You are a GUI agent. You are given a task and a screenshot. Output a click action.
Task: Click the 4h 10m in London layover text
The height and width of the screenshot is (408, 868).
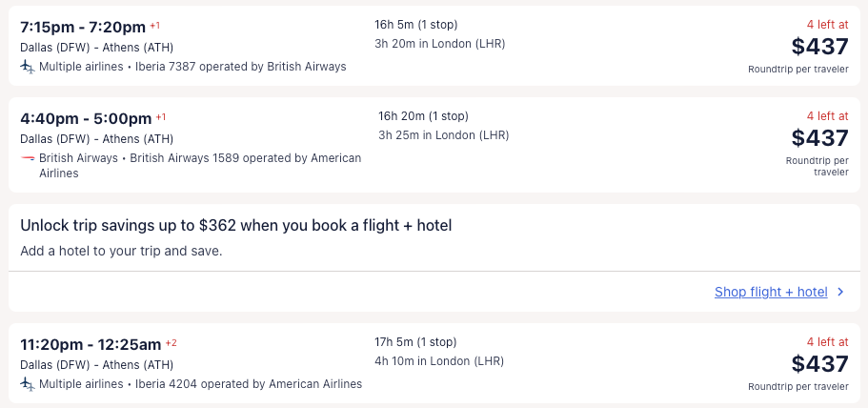tap(439, 361)
